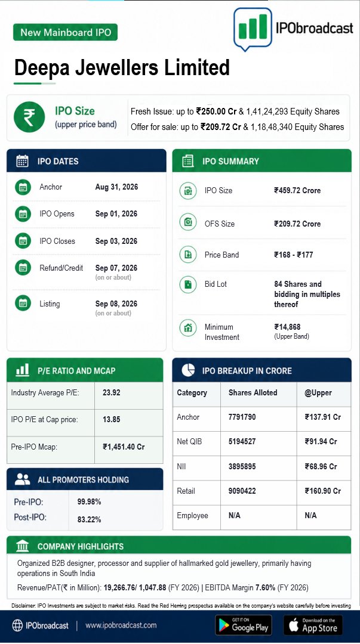
Task: Click the icon next to Price Band row
Action: click(188, 255)
